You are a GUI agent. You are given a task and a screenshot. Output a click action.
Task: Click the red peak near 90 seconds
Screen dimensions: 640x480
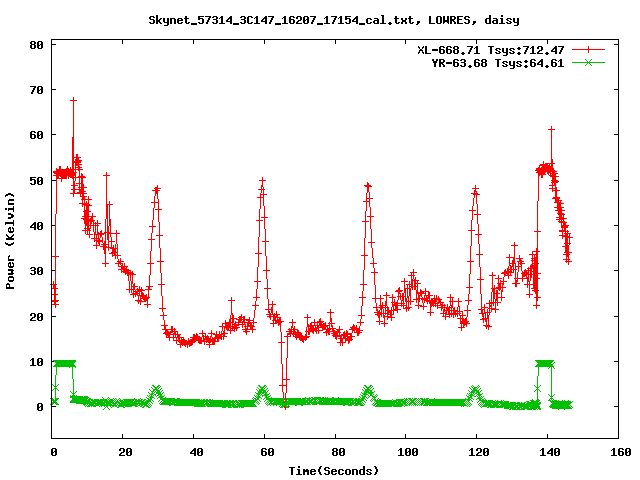tap(368, 186)
